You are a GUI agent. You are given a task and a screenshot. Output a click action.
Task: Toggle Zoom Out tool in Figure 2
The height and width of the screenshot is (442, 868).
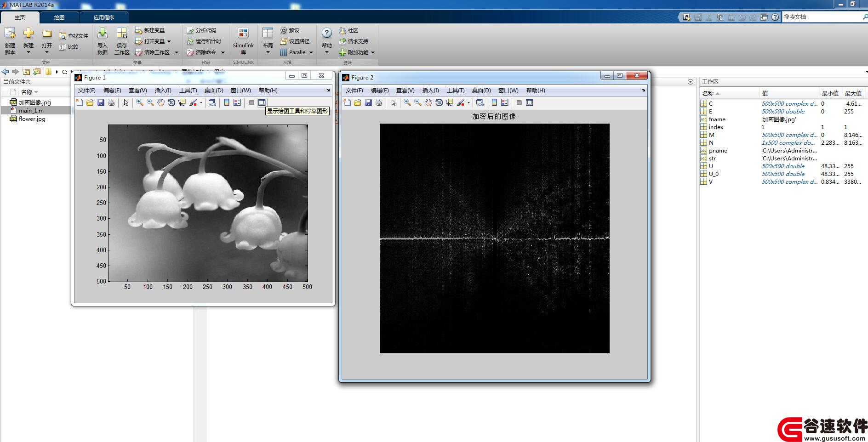point(418,102)
